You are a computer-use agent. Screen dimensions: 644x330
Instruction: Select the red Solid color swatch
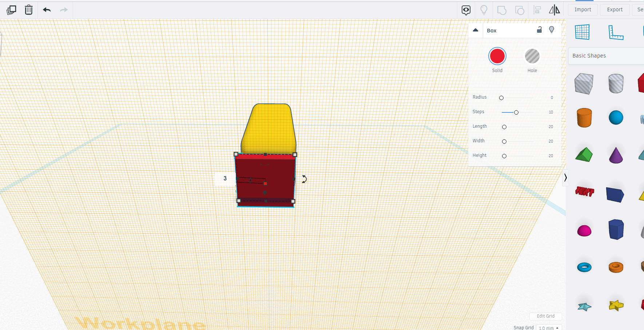(497, 56)
